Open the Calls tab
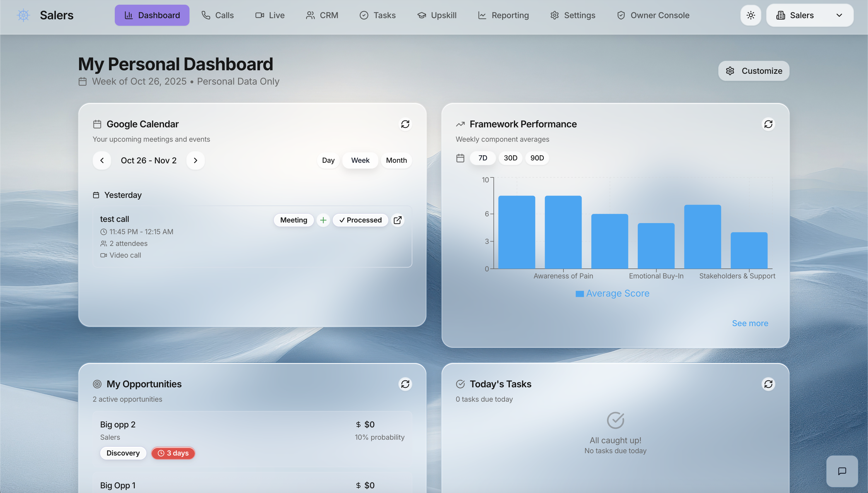This screenshot has width=868, height=493. [x=217, y=15]
